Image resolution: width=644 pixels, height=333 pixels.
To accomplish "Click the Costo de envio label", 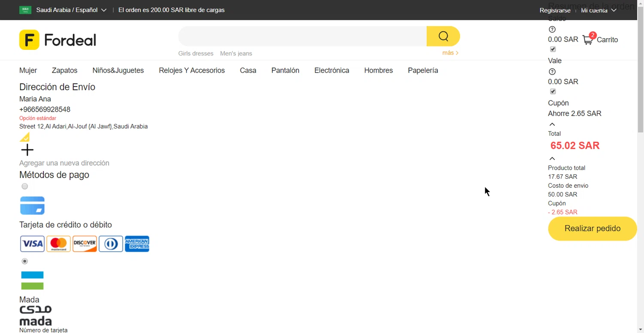I will 568,186.
